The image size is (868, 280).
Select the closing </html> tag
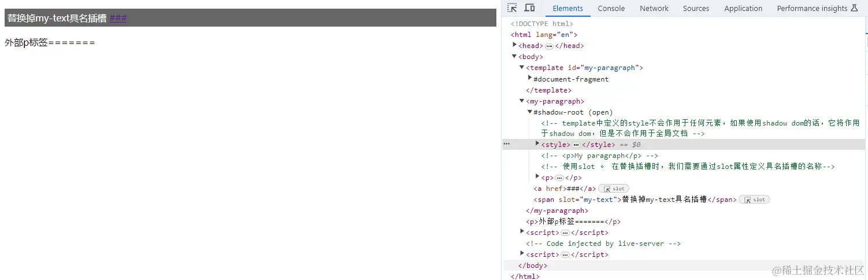525,277
